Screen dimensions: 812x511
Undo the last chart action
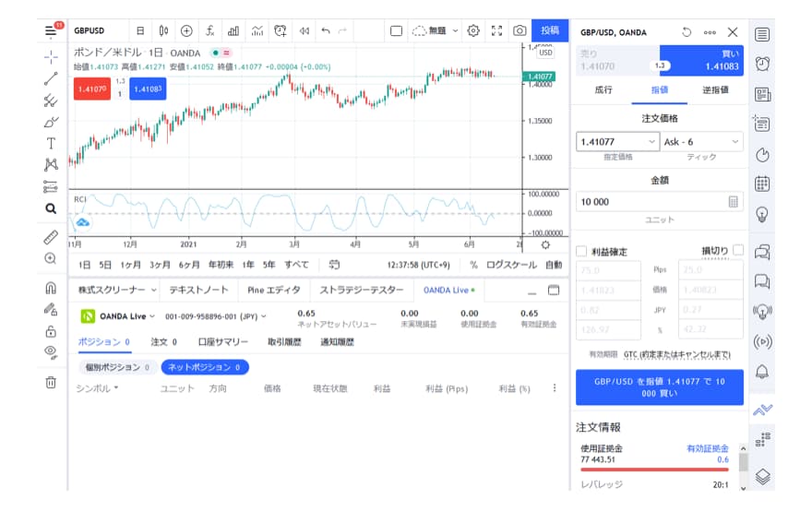coord(326,31)
